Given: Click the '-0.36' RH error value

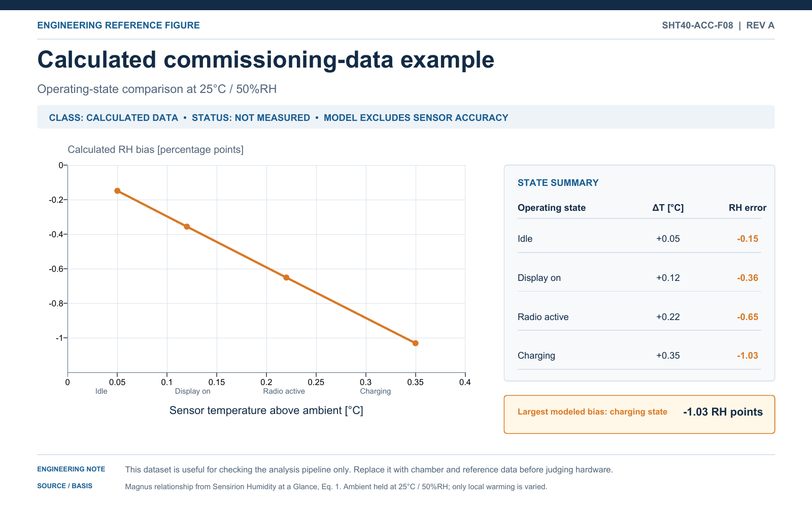Looking at the screenshot, I should [748, 278].
